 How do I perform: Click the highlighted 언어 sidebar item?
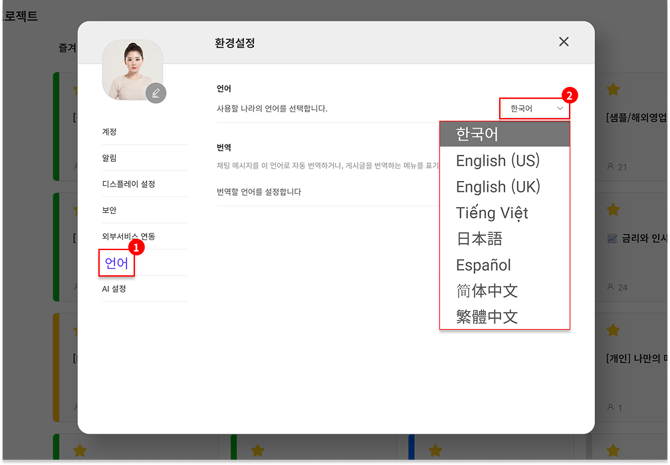pyautogui.click(x=117, y=263)
